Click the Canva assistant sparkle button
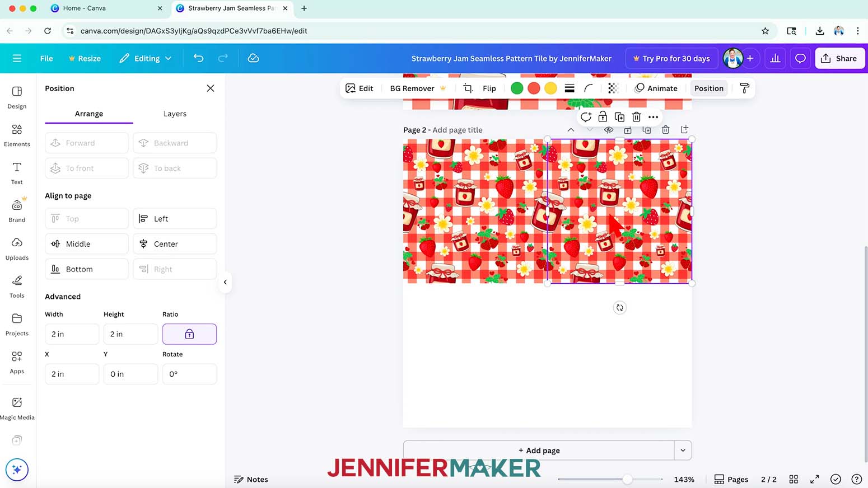 coord(17,470)
